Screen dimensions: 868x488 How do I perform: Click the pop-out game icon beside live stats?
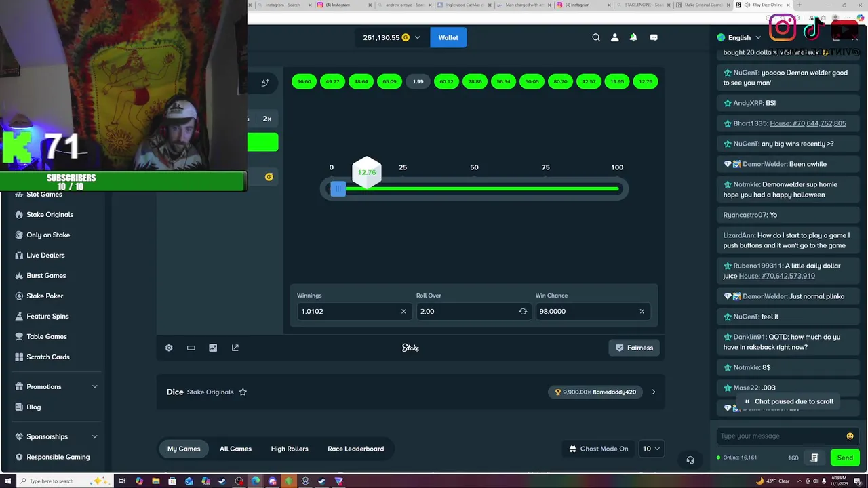pos(235,348)
